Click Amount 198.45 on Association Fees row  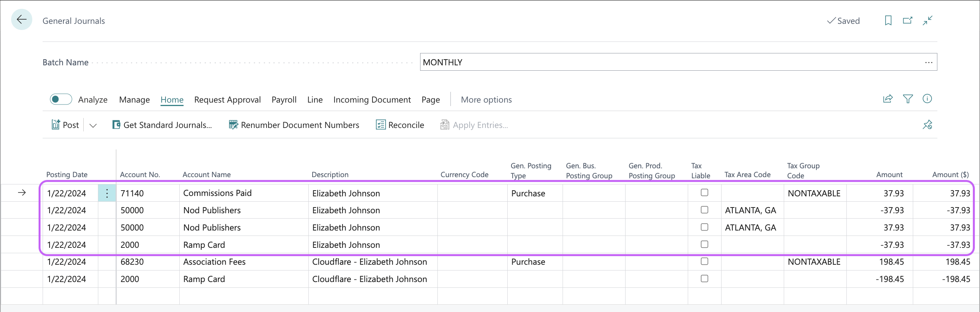[x=879, y=262]
